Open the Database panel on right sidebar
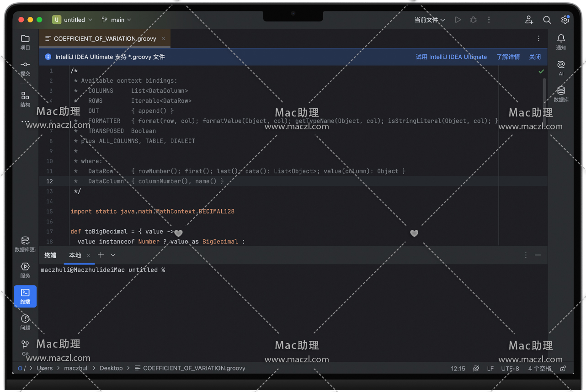This screenshot has width=586, height=392. click(x=561, y=93)
